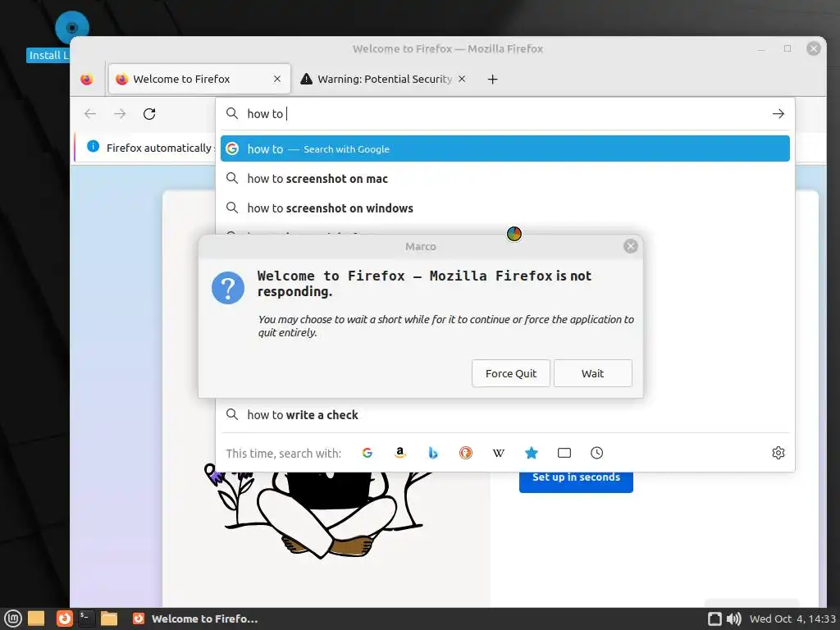Search bookmarks with star icon
This screenshot has width=840, height=630.
tap(532, 453)
